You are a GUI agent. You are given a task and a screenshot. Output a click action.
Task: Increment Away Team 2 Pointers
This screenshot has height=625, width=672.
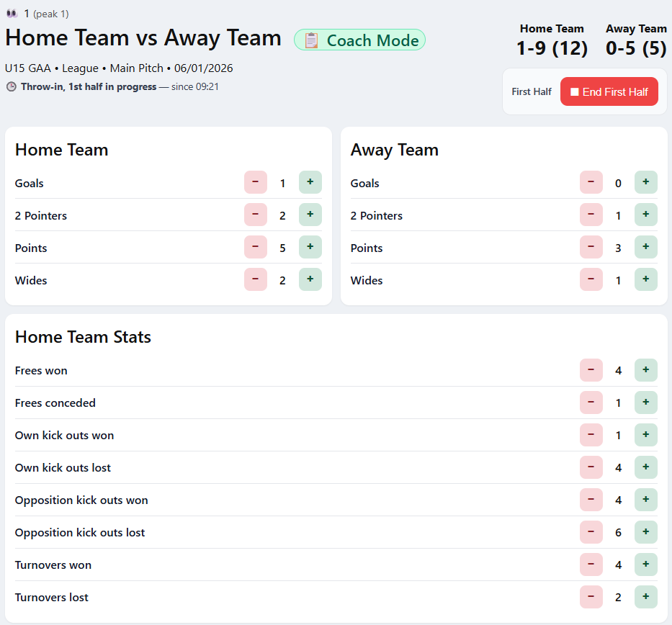pyautogui.click(x=646, y=215)
